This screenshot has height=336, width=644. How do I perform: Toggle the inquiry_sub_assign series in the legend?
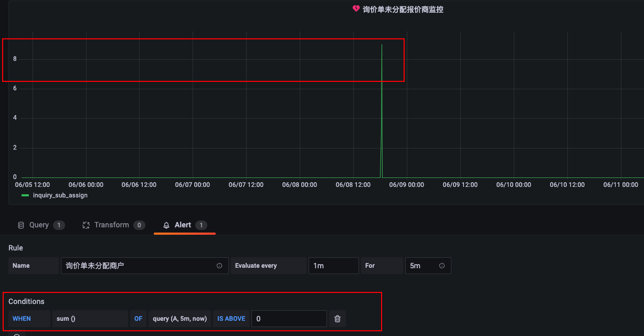60,195
